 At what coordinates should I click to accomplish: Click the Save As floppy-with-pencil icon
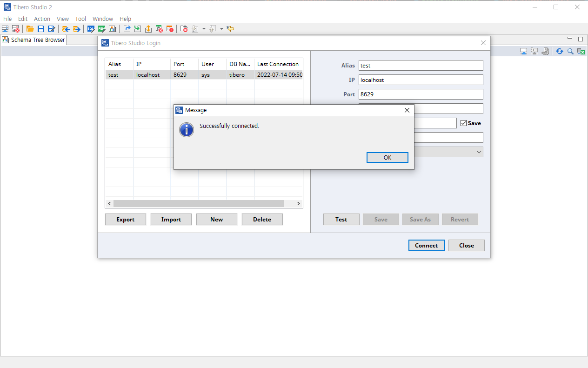point(51,29)
